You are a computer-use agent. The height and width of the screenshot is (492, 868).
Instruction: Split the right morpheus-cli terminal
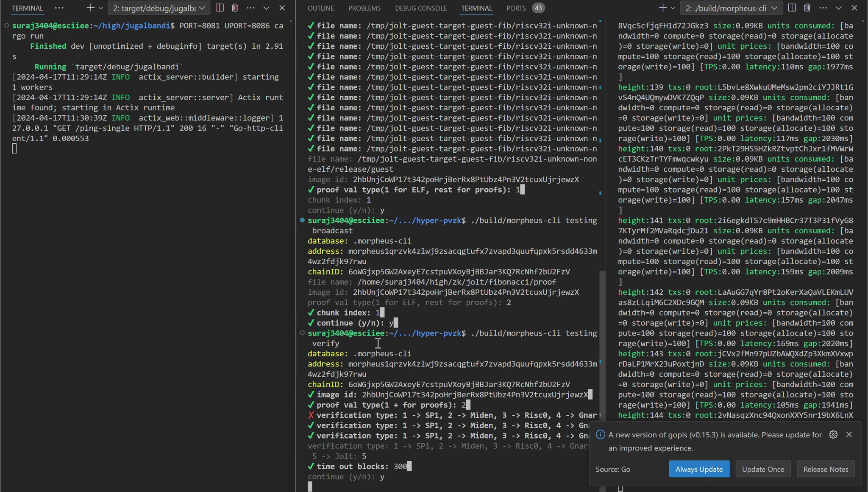click(x=792, y=8)
